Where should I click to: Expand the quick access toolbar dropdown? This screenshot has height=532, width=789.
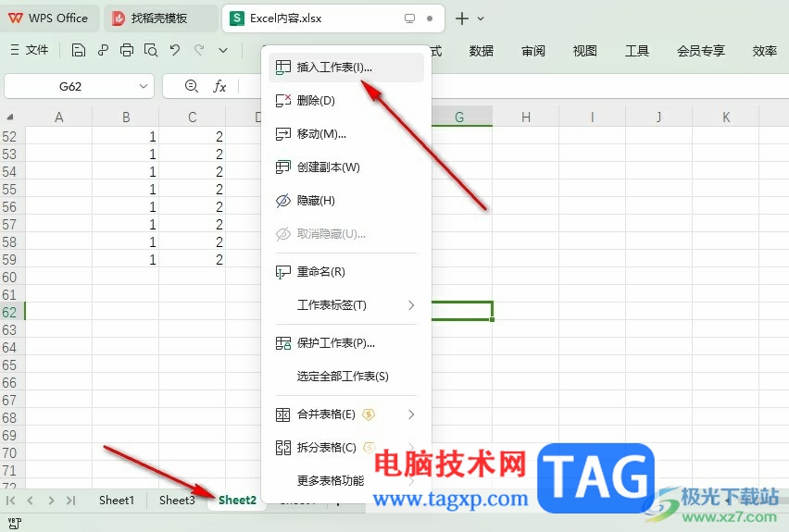coord(223,50)
